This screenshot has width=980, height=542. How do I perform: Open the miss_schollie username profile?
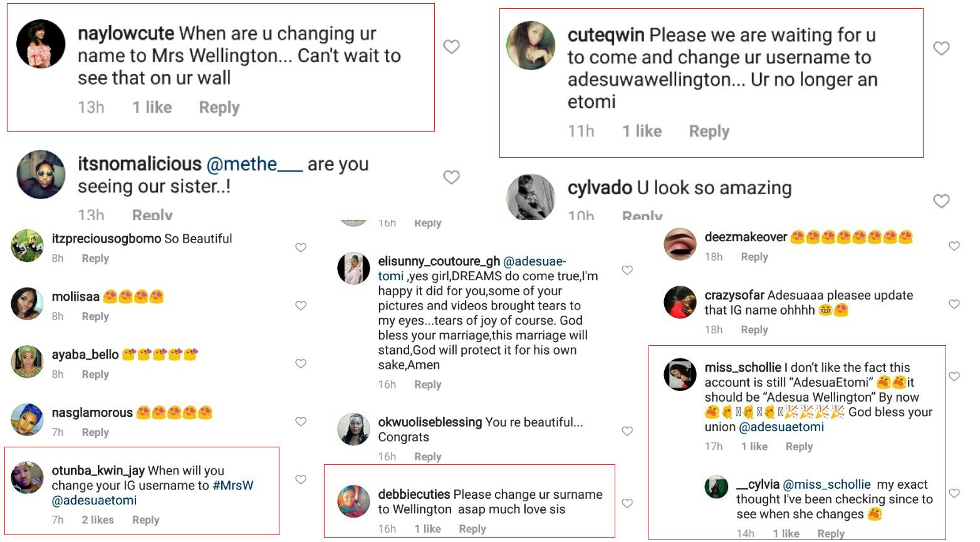(743, 368)
